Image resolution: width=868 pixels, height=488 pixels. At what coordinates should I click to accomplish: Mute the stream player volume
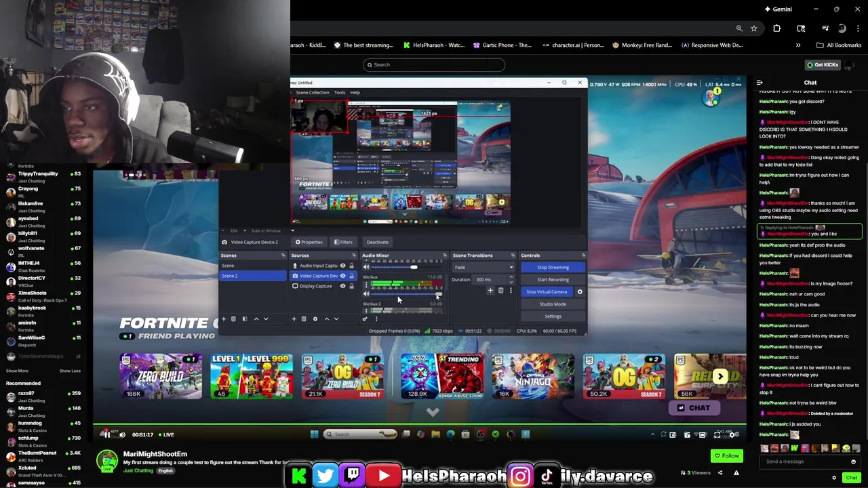point(122,434)
